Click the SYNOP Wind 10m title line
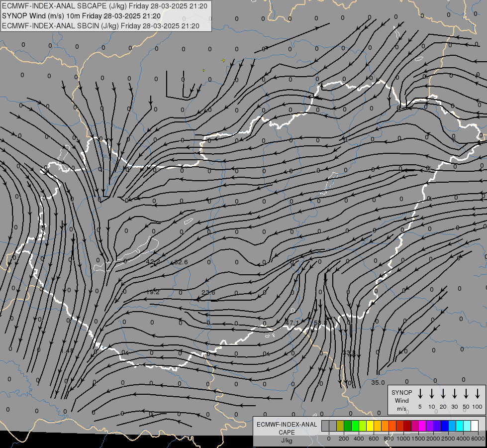487x448 pixels. tap(82, 16)
